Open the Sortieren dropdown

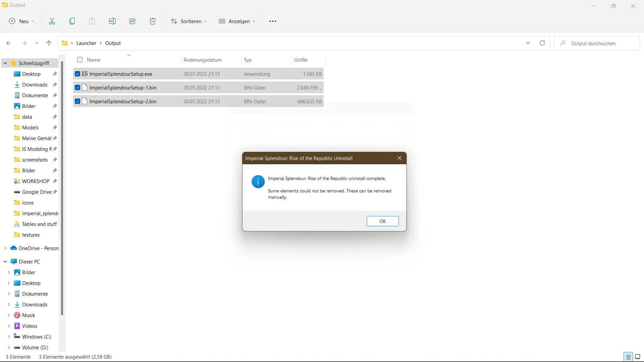189,21
